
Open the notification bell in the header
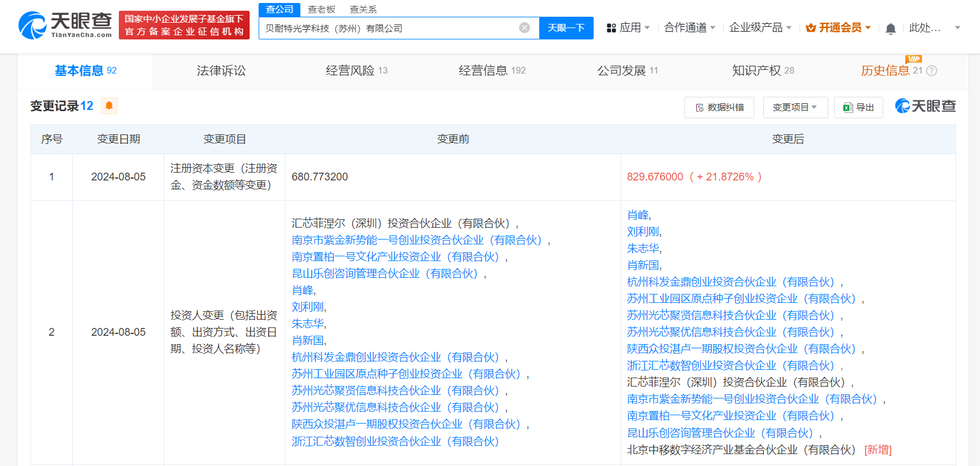(x=890, y=28)
